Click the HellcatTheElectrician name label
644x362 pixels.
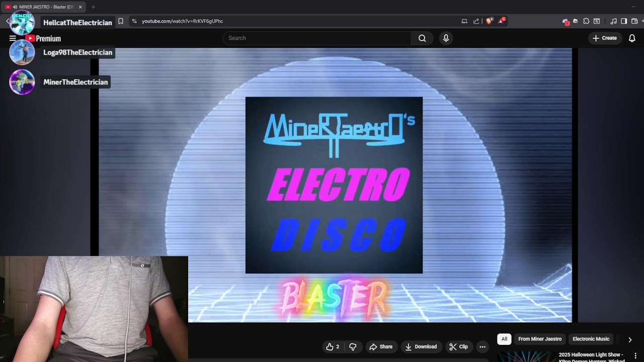pos(77,23)
